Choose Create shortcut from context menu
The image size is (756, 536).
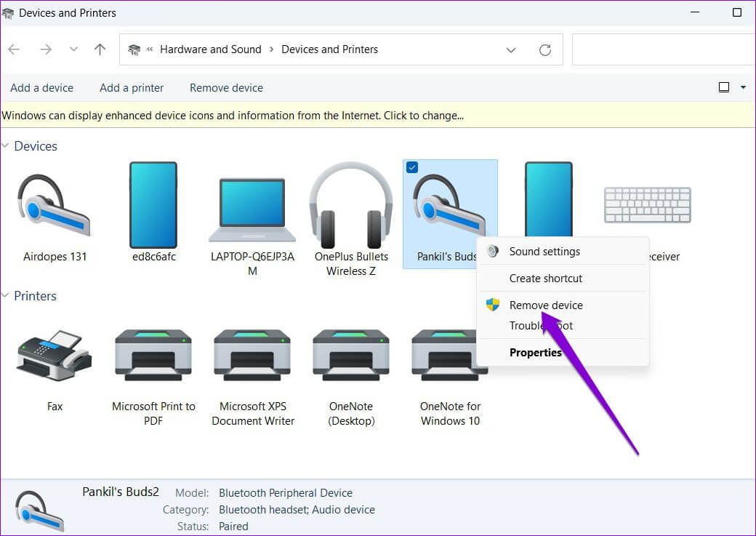click(x=563, y=279)
